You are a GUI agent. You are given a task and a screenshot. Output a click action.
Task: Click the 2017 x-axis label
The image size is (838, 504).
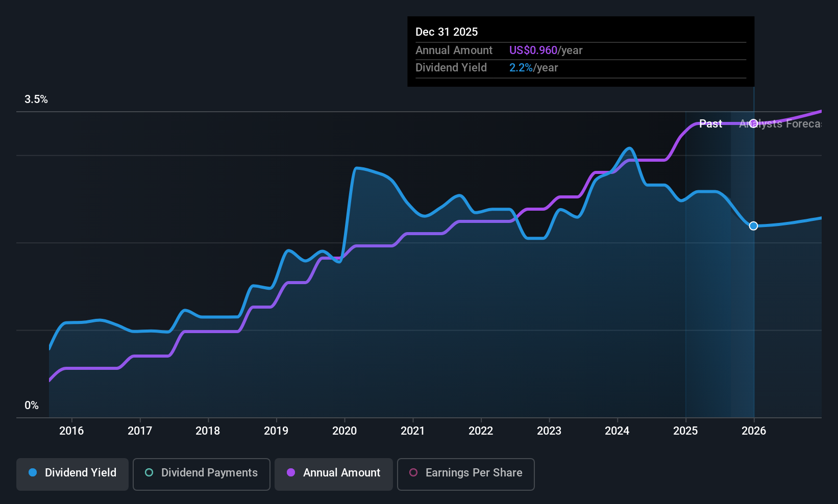point(140,431)
